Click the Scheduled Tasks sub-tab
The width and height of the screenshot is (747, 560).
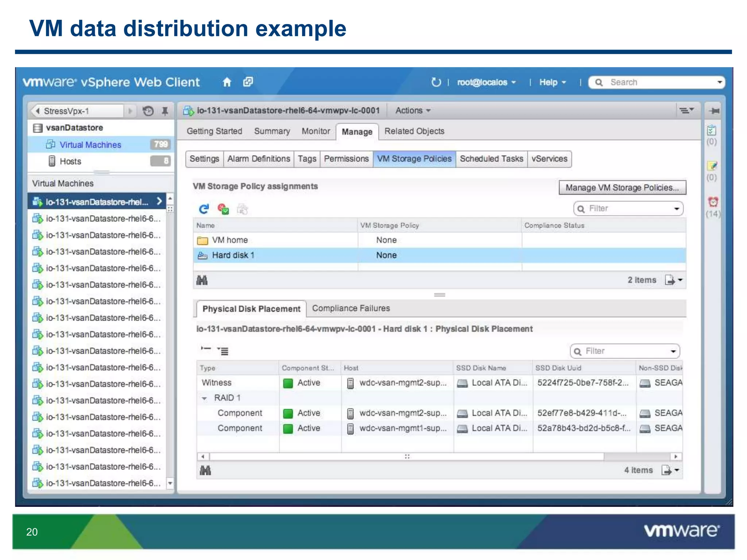(491, 159)
